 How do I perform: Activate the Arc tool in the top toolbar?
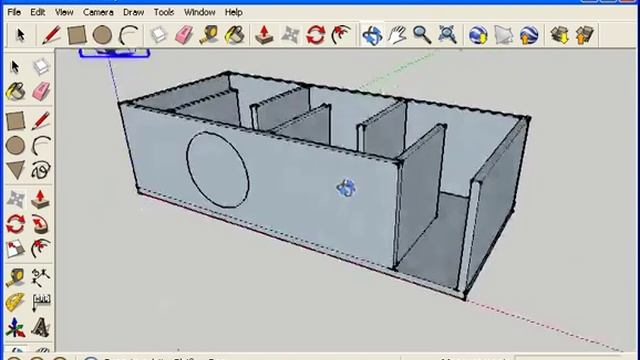click(128, 35)
